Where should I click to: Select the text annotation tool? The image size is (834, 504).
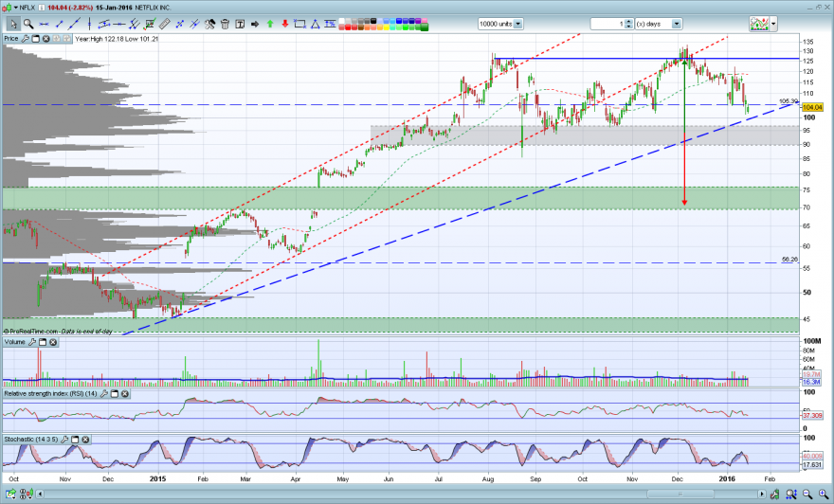coord(240,24)
